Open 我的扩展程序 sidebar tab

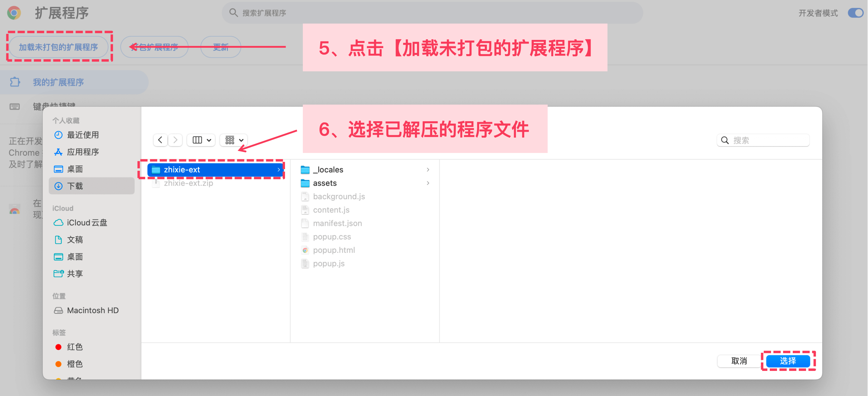74,82
